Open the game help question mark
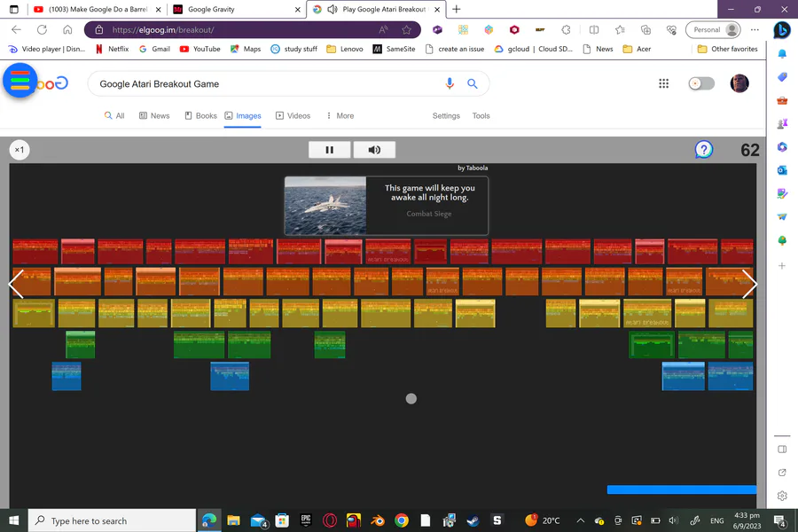 (x=704, y=150)
